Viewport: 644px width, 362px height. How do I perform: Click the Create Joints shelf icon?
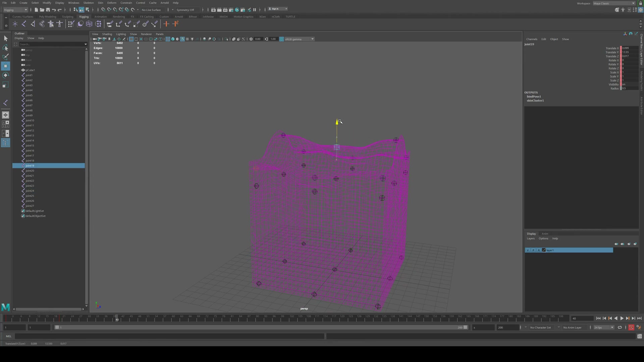tap(24, 24)
